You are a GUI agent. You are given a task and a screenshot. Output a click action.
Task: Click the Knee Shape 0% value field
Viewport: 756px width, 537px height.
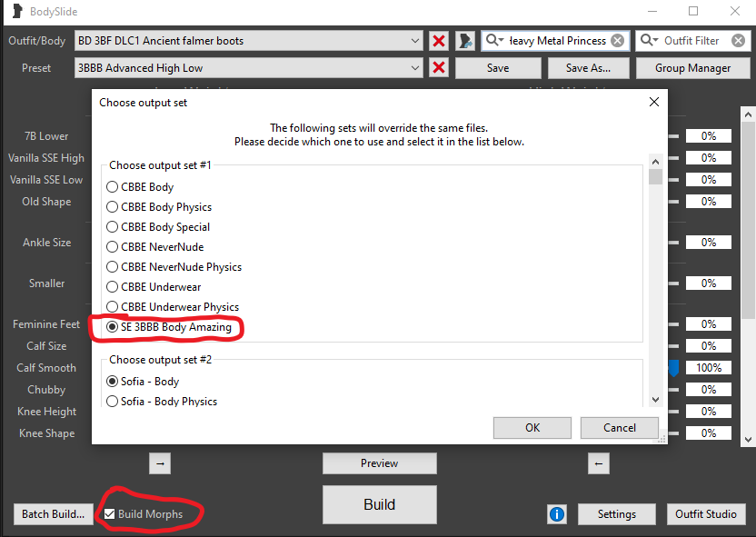tap(709, 433)
